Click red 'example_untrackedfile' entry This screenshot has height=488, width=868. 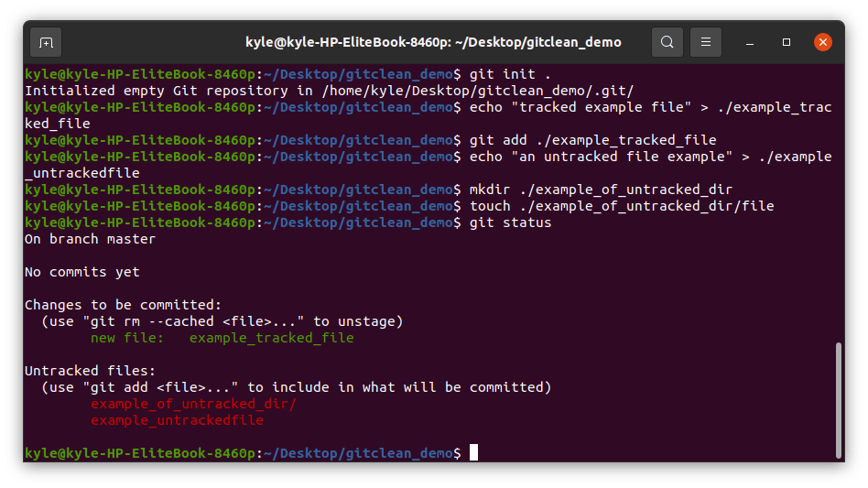(177, 420)
